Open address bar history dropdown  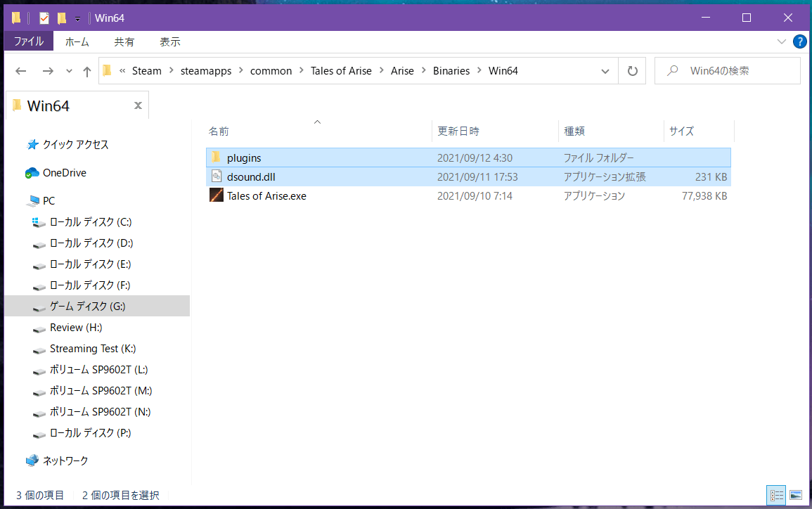pos(605,72)
